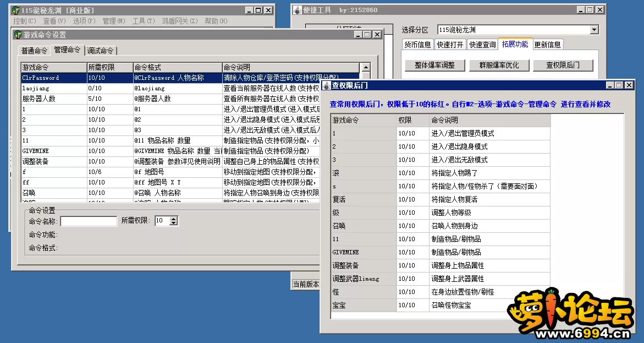This screenshot has width=644, height=343.
Task: Open the 工具(T) menu
Action: pos(144,21)
